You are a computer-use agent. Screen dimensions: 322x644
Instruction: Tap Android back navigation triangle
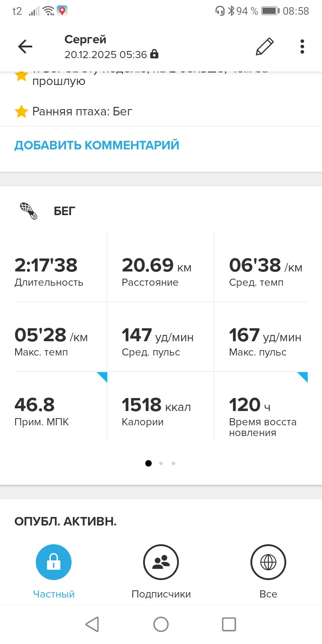click(x=92, y=624)
